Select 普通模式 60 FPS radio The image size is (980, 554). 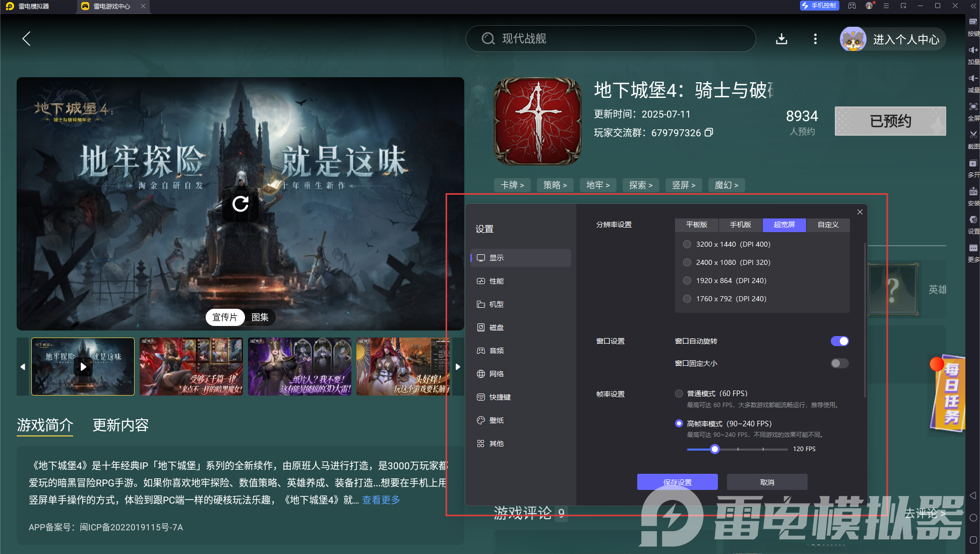point(679,394)
